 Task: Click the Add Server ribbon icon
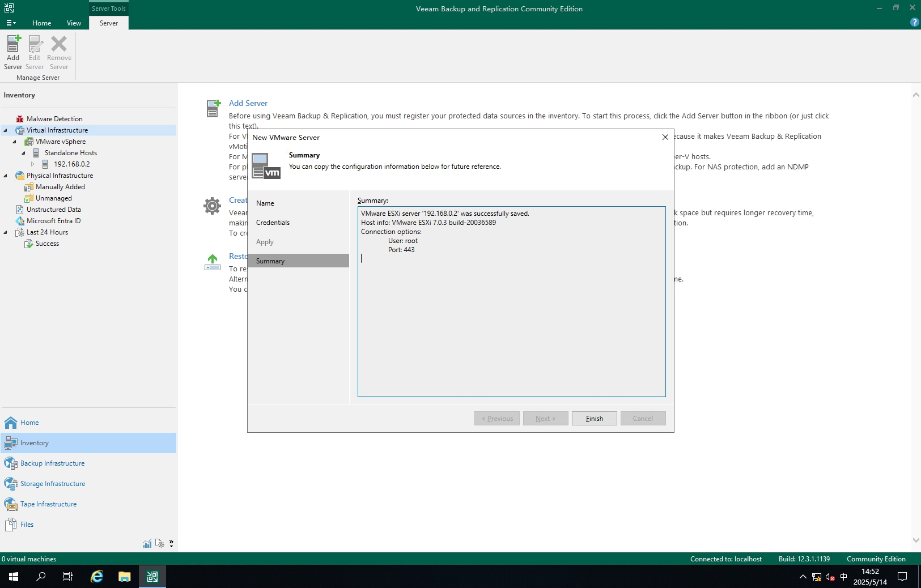(13, 45)
